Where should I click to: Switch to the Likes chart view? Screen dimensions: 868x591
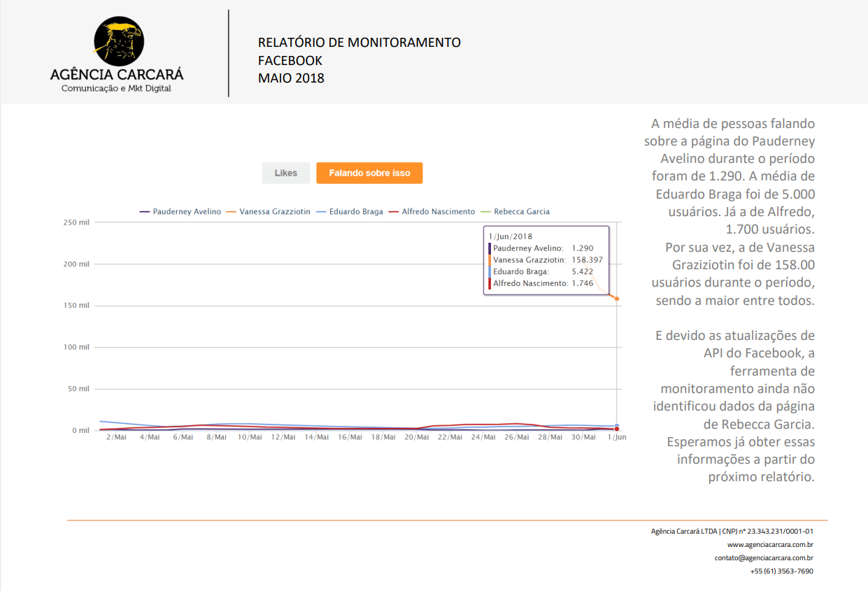click(x=286, y=173)
